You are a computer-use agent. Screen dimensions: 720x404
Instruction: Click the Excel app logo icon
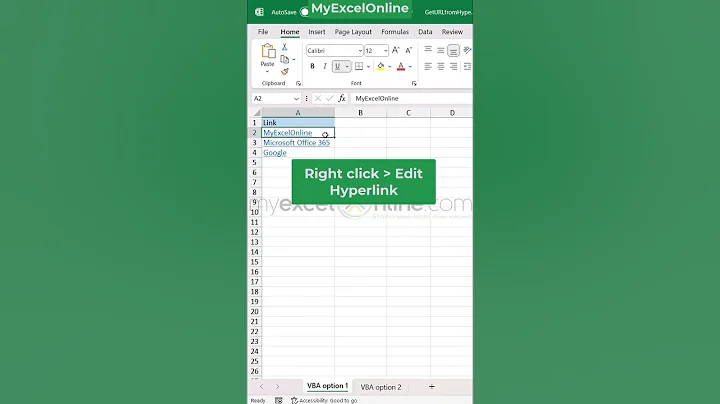[x=259, y=12]
